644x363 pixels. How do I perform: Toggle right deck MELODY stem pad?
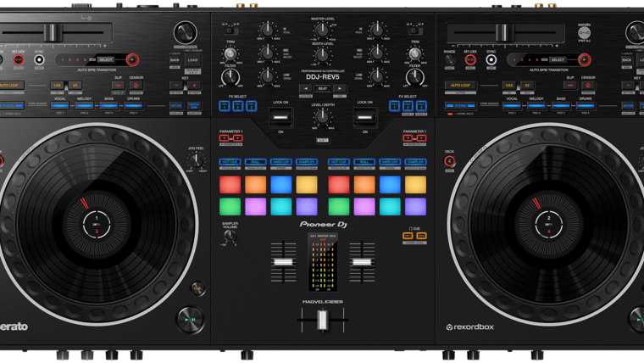(x=536, y=106)
